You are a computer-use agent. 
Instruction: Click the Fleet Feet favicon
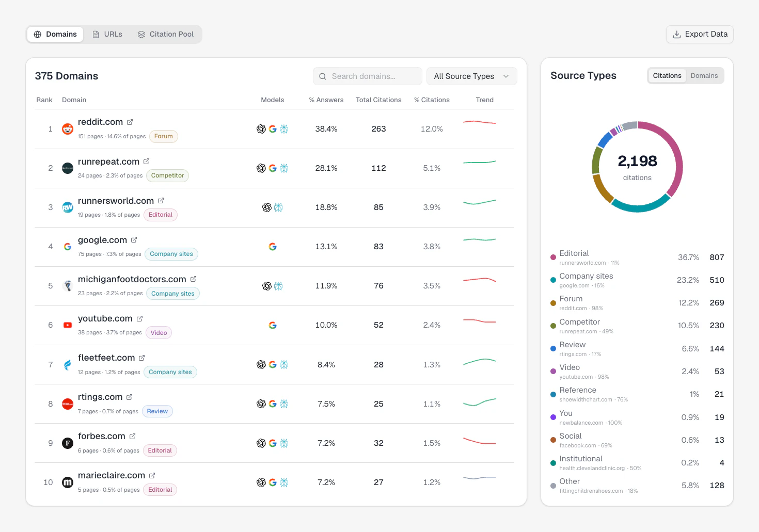coord(68,365)
